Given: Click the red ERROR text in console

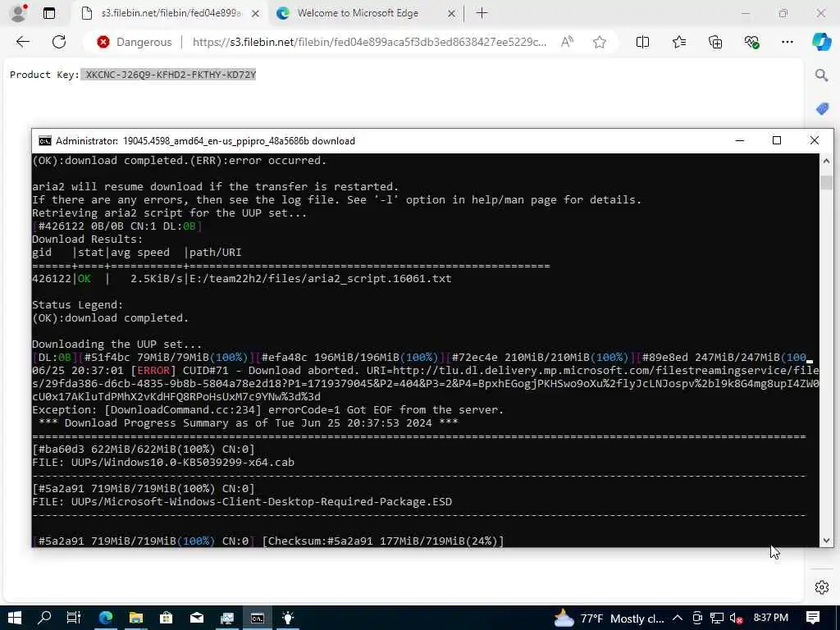Looking at the screenshot, I should [153, 370].
